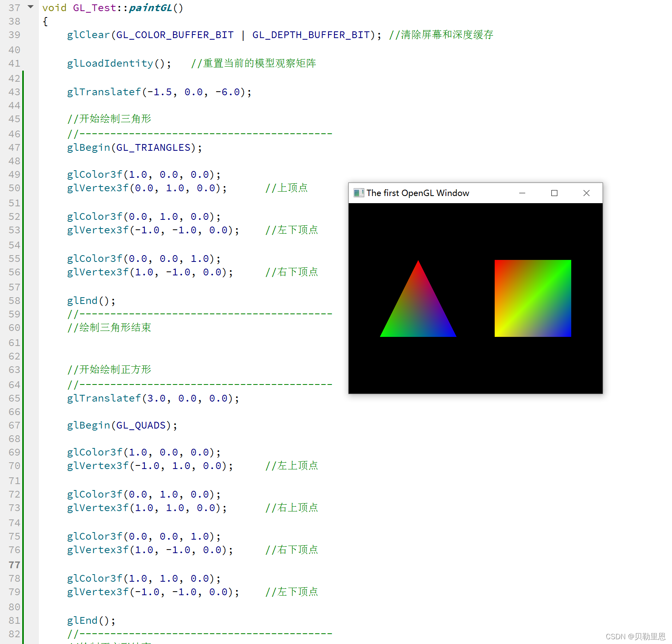Click the glLoadIdentity(); statement
The width and height of the screenshot is (672, 644).
(x=119, y=63)
